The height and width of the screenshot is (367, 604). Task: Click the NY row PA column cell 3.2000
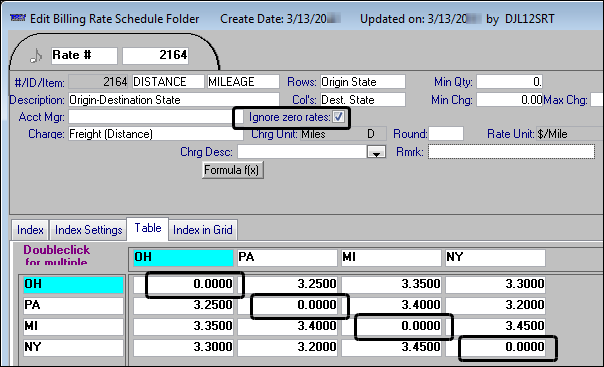pyautogui.click(x=287, y=347)
